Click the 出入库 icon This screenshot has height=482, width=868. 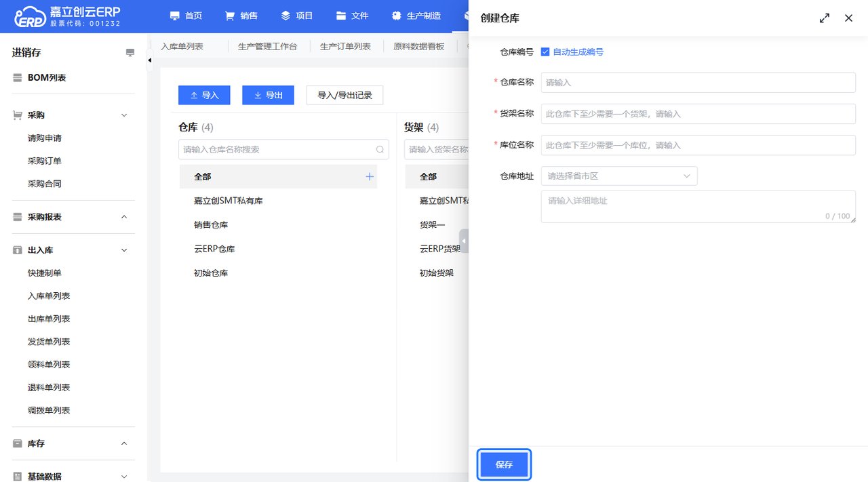[x=18, y=250]
